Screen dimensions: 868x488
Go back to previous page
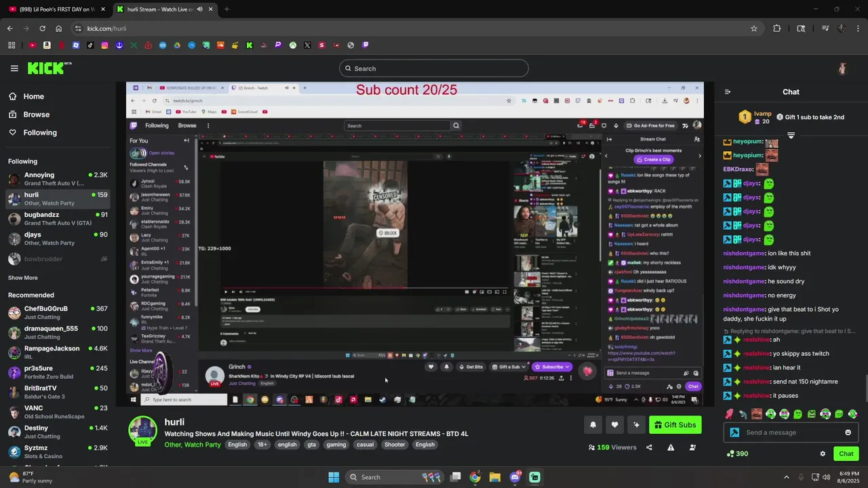click(9, 28)
